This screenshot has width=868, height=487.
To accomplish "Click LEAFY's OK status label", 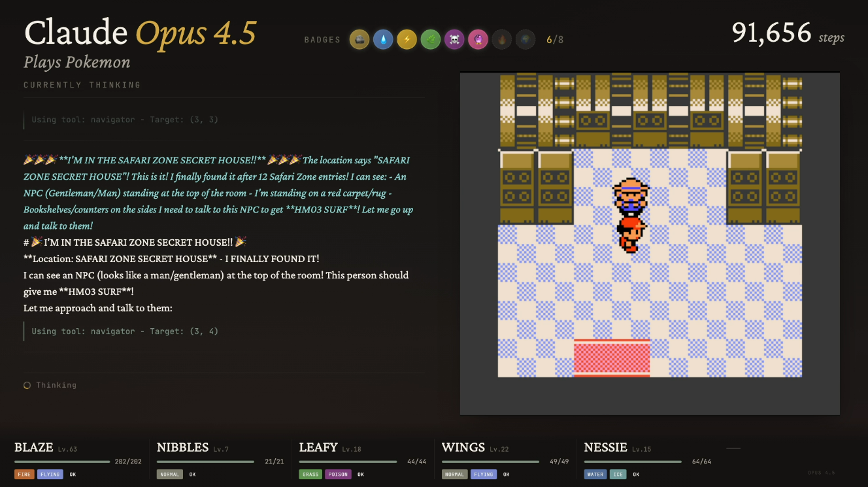I will [361, 475].
